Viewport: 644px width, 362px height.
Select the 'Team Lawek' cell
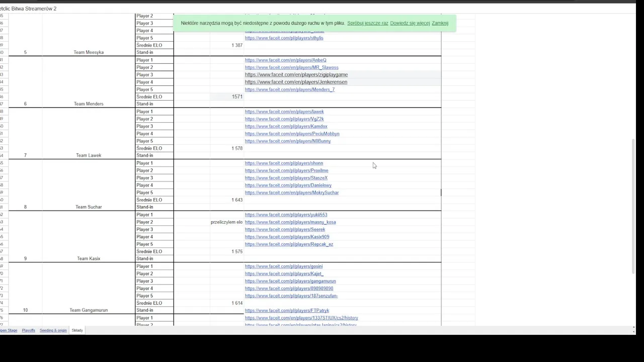click(89, 155)
